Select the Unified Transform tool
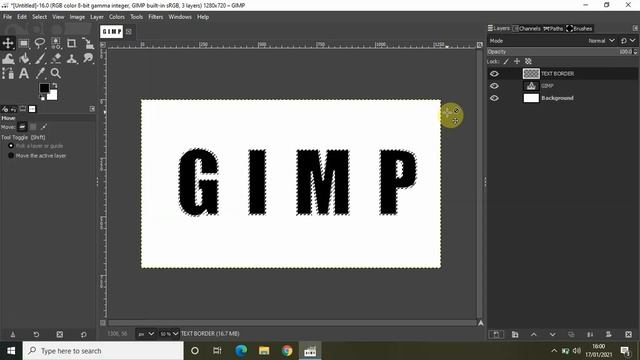Image resolution: width=640 pixels, height=360 pixels. point(87,43)
